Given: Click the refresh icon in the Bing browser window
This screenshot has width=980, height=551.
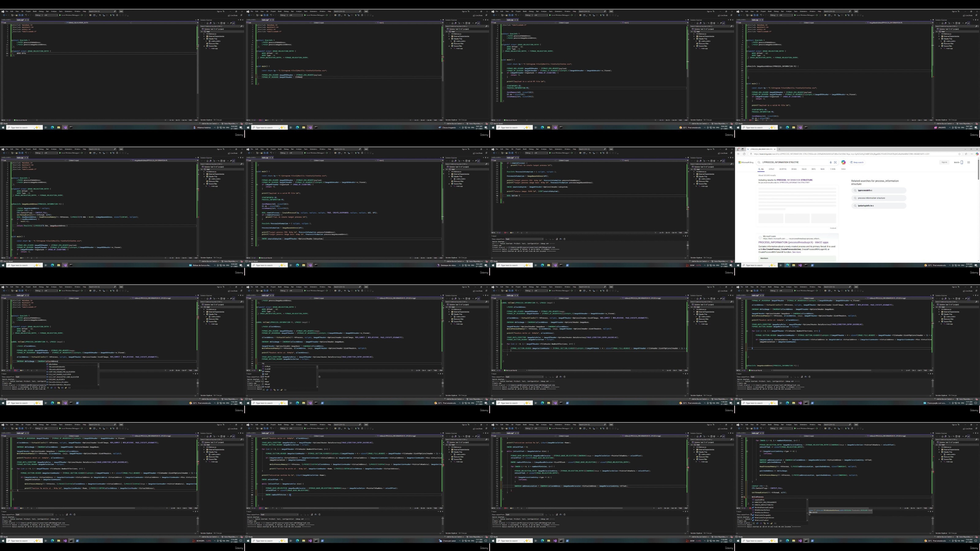Looking at the screenshot, I should click(744, 154).
